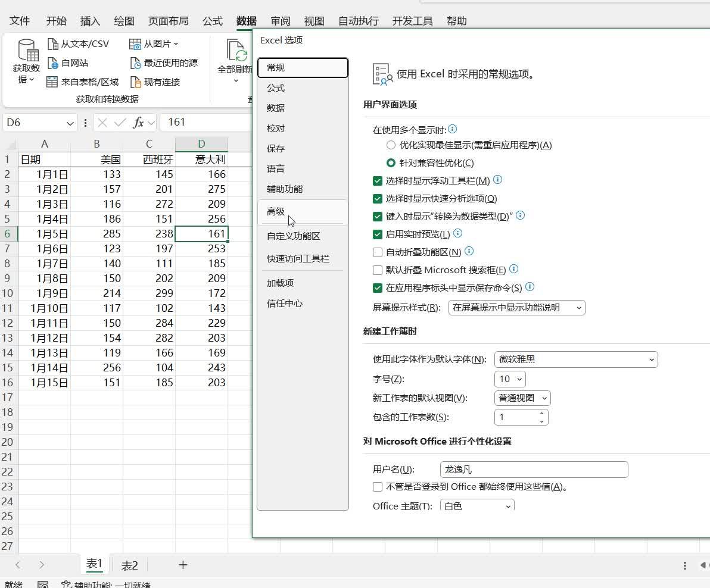Screen dimensions: 710x588
Task: Enable 自动折叠功能区 checkbox
Action: [x=378, y=252]
